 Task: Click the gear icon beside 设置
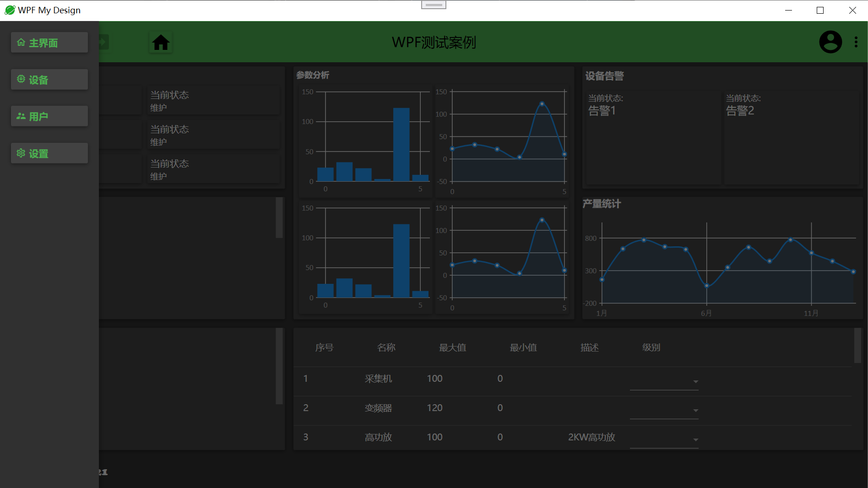pos(21,153)
